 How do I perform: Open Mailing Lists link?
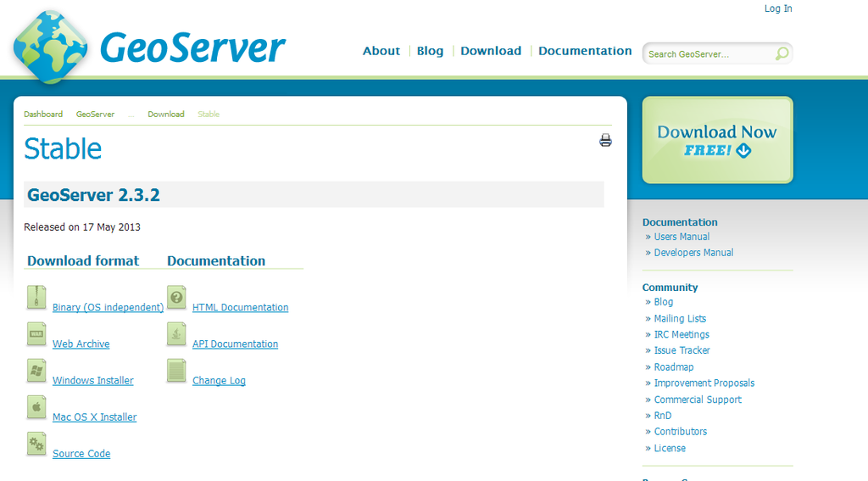tap(680, 319)
